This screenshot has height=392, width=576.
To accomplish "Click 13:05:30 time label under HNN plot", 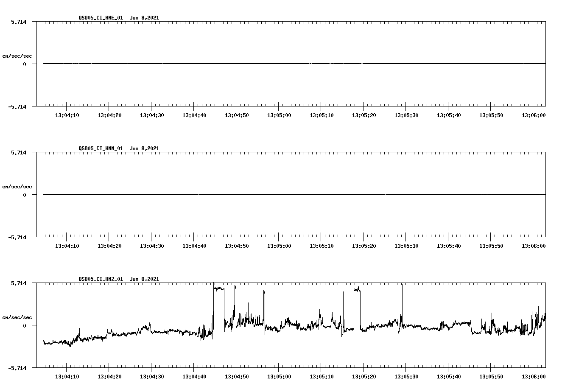I will [406, 246].
